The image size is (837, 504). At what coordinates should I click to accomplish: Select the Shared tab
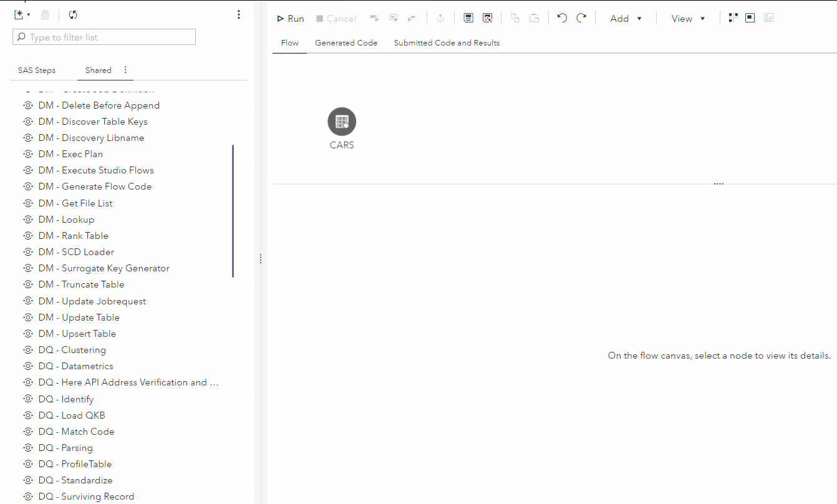pos(99,70)
